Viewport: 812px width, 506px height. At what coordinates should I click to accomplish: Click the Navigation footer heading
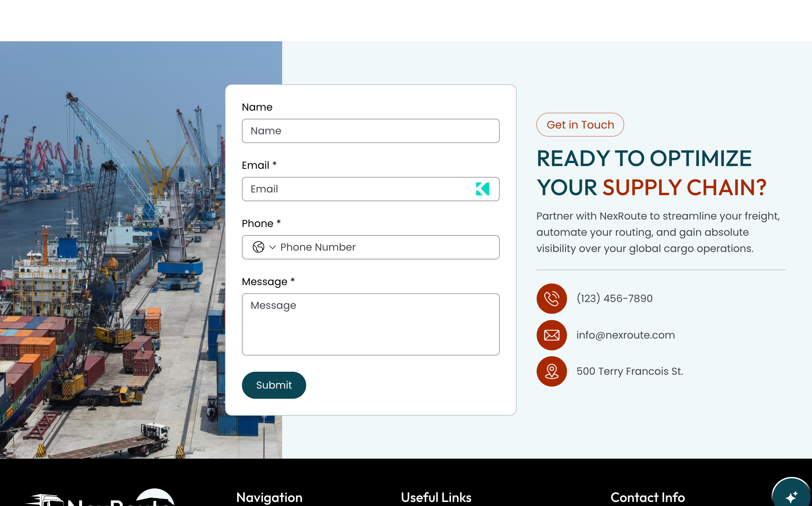[x=269, y=497]
